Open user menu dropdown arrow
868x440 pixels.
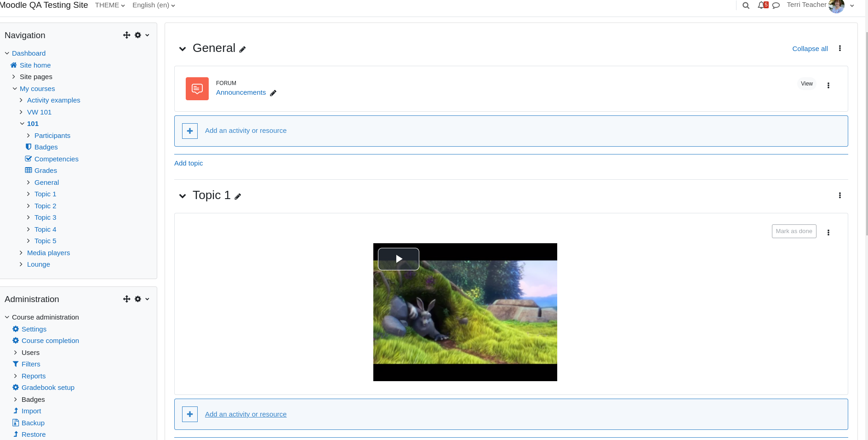point(852,6)
